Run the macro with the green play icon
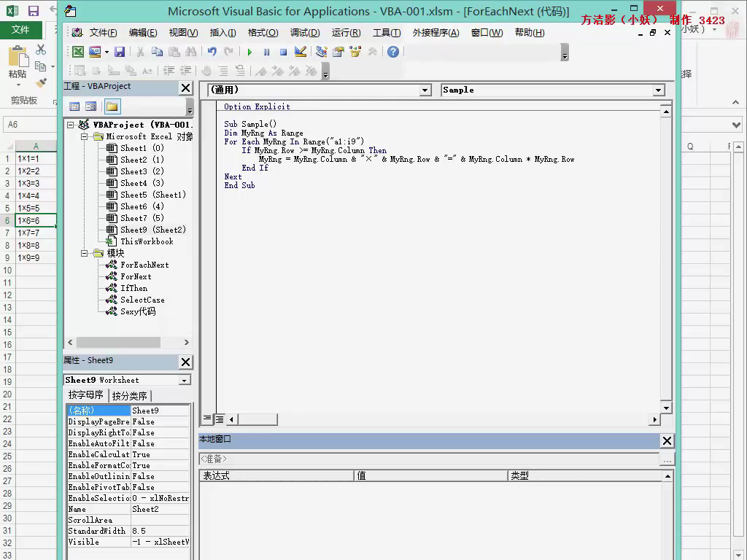 click(249, 52)
